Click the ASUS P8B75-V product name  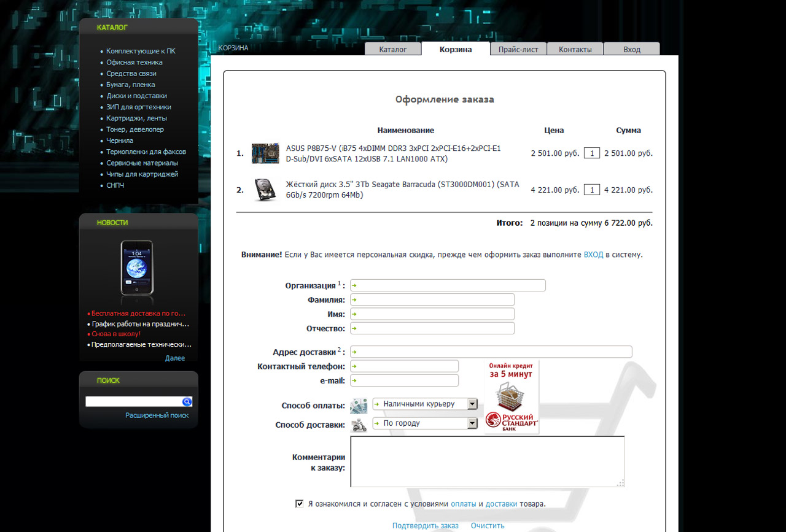(x=393, y=153)
